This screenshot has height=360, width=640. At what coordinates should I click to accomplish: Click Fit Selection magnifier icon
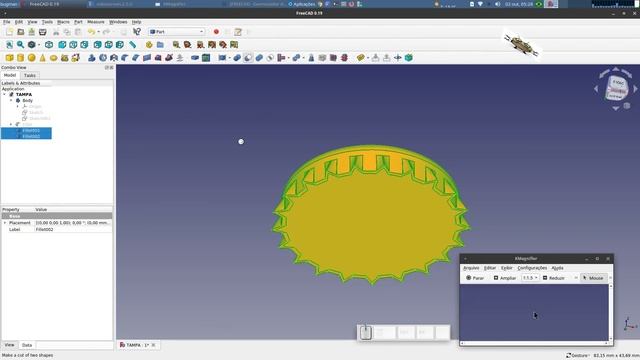(x=20, y=44)
